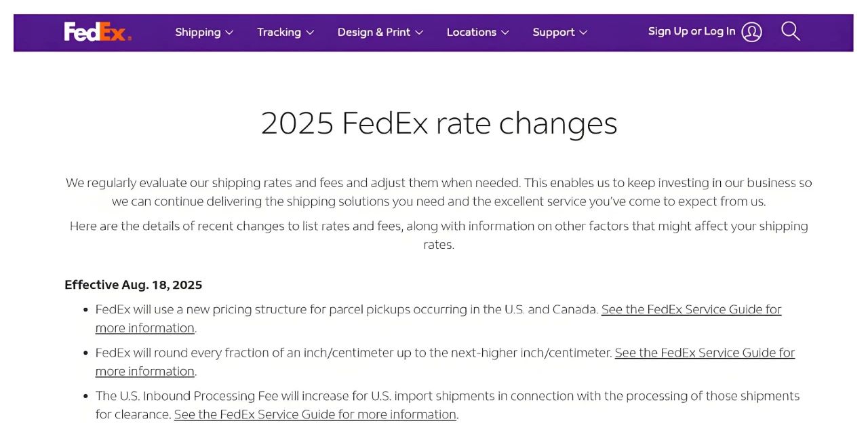
Task: Expand the Locations menu chevron
Action: pyautogui.click(x=505, y=33)
